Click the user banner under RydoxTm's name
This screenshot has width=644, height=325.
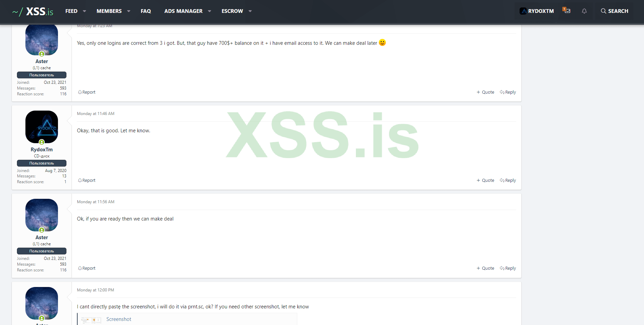(x=42, y=163)
